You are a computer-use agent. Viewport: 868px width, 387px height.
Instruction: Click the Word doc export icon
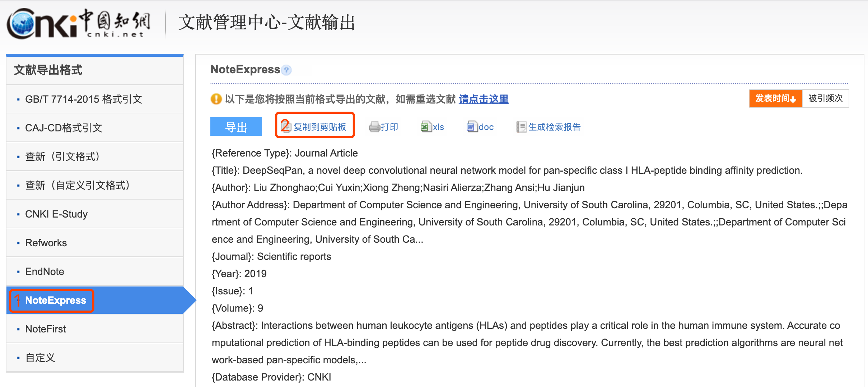click(x=472, y=127)
